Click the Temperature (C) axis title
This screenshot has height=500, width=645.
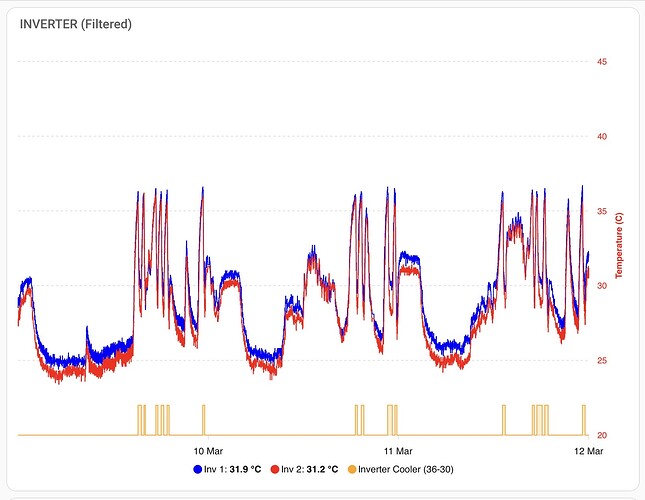click(x=619, y=246)
